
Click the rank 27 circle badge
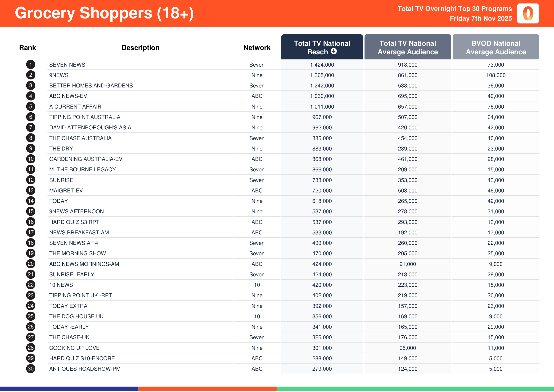31,337
